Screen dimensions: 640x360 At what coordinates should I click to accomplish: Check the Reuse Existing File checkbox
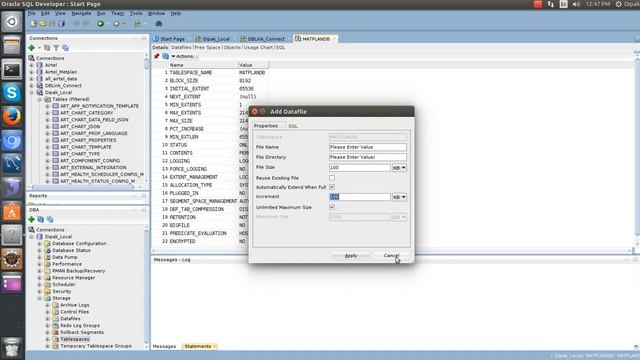coord(332,178)
